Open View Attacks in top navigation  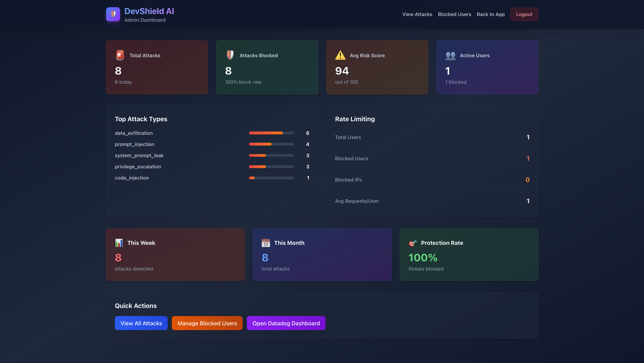(x=417, y=14)
